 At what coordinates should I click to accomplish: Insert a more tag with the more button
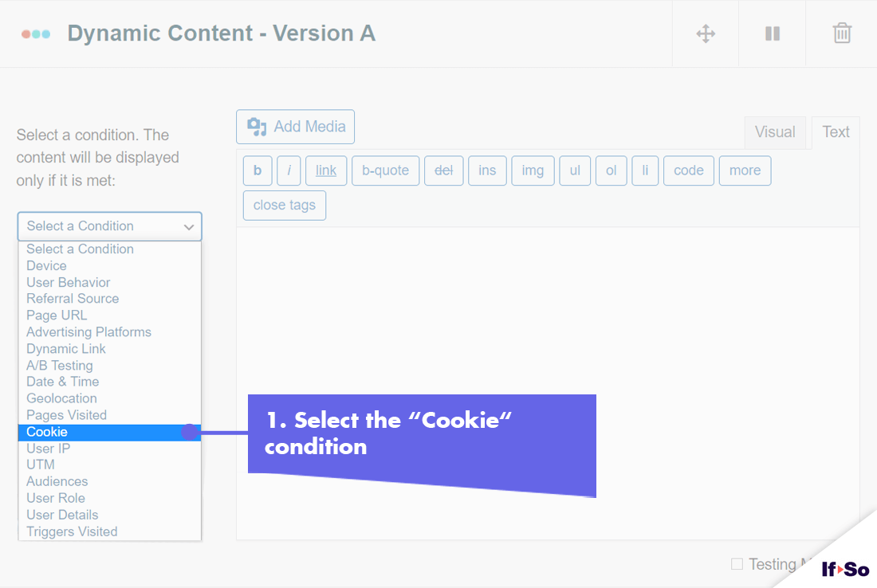click(x=745, y=170)
